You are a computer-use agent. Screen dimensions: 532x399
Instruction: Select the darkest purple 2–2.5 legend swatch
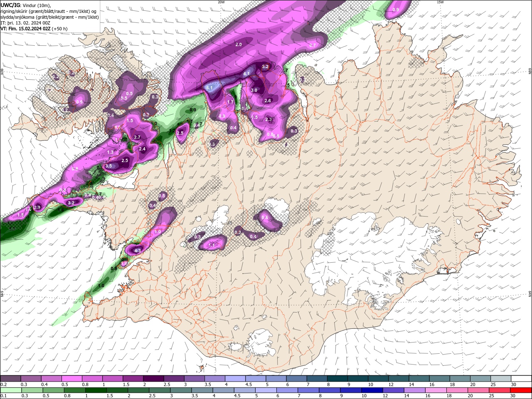(153, 379)
